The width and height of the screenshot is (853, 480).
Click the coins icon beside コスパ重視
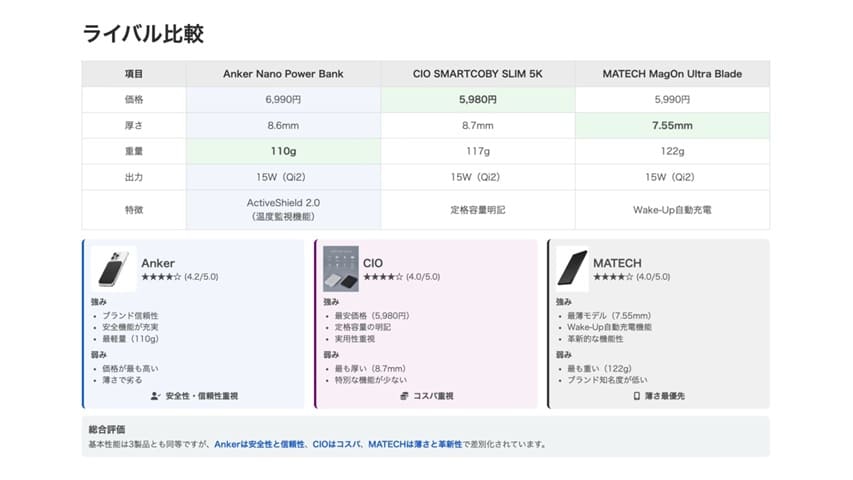[404, 396]
